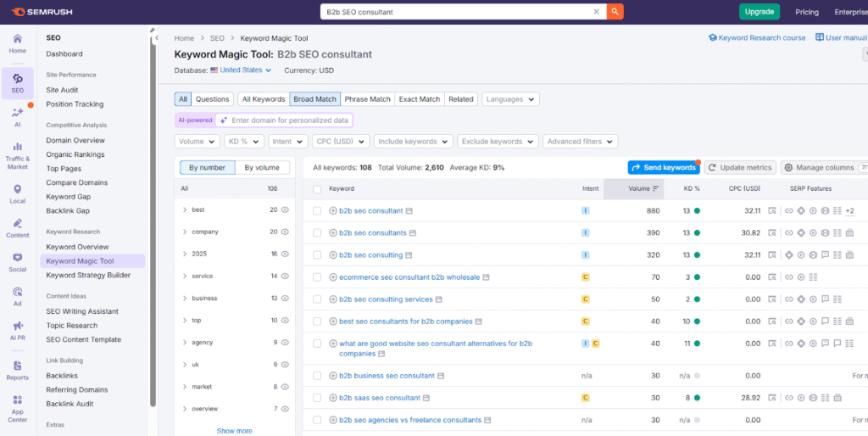The width and height of the screenshot is (868, 436).
Task: Open the Keyword Research course link
Action: pos(757,38)
